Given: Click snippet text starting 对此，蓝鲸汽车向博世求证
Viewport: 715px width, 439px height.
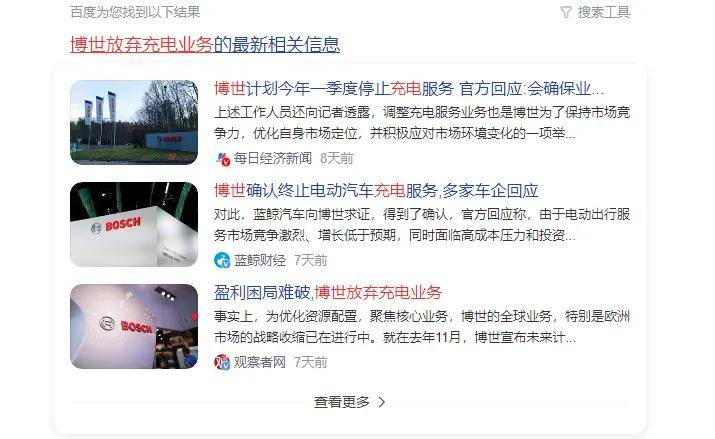Looking at the screenshot, I should point(422,225).
